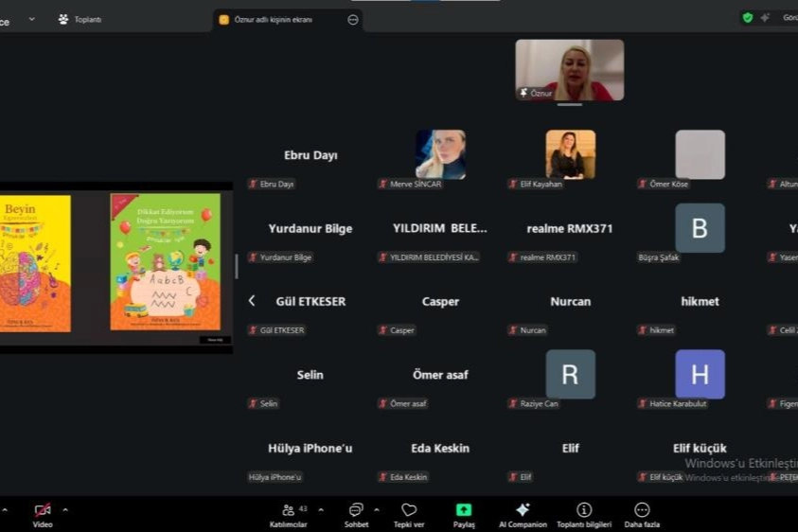
Task: Select Merve SİNCAR's video tile
Action: point(440,155)
